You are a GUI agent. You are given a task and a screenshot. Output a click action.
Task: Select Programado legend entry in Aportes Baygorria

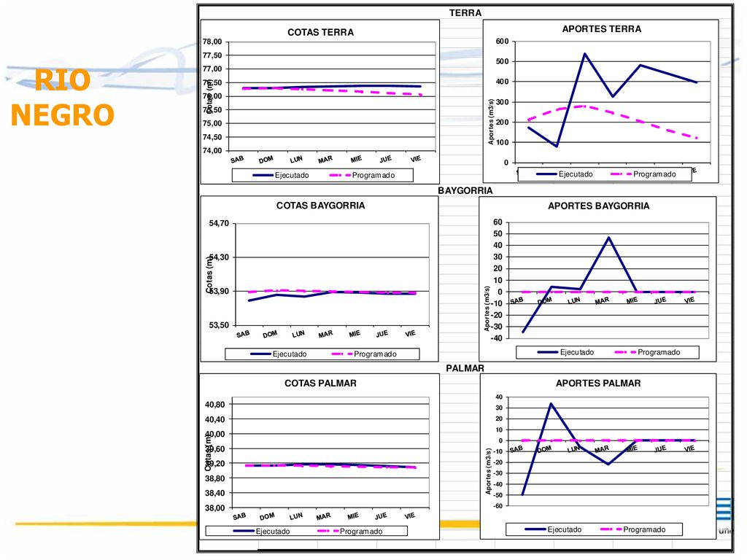coord(648,352)
